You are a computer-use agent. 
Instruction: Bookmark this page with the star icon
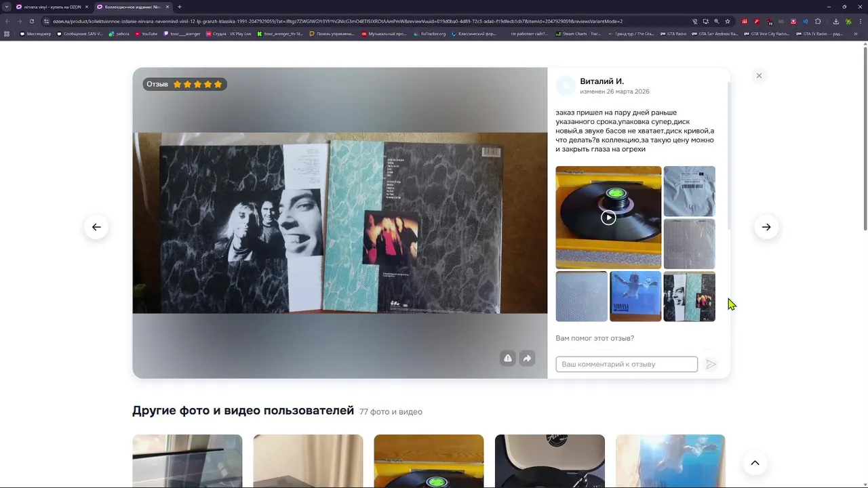point(728,21)
